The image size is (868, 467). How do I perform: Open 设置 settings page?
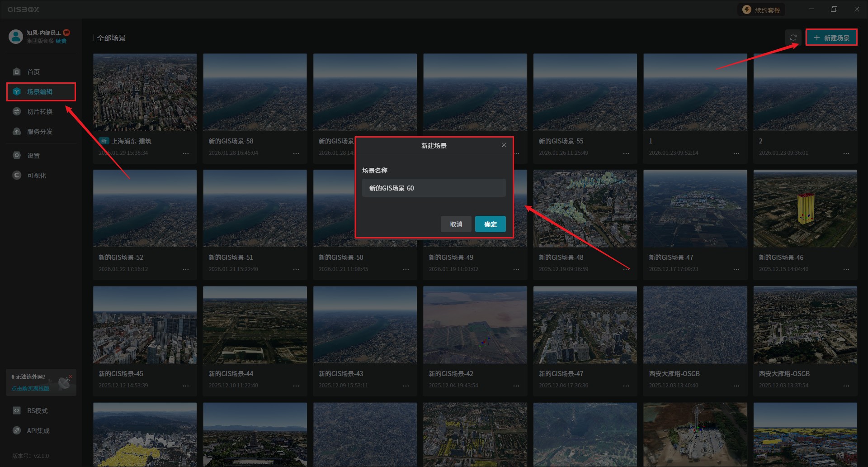pyautogui.click(x=33, y=156)
